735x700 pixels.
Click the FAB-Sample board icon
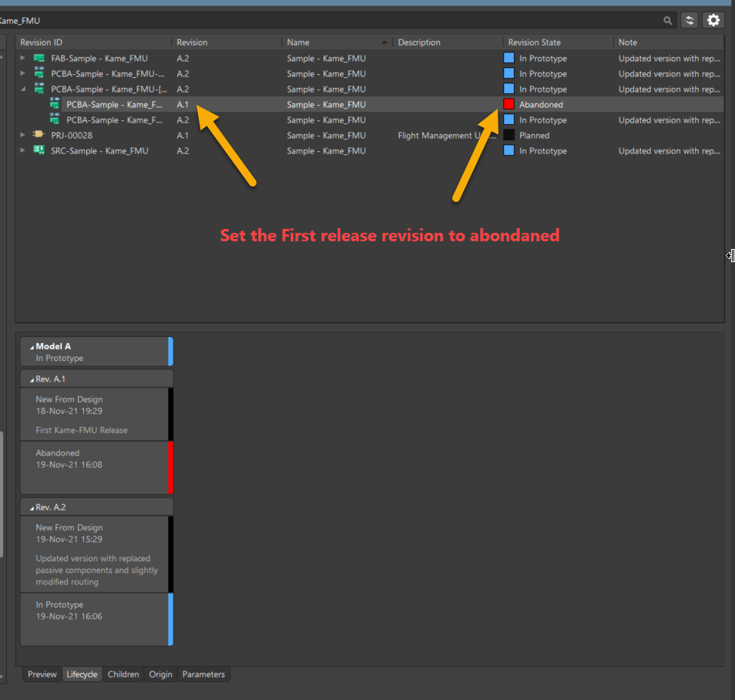tap(39, 58)
